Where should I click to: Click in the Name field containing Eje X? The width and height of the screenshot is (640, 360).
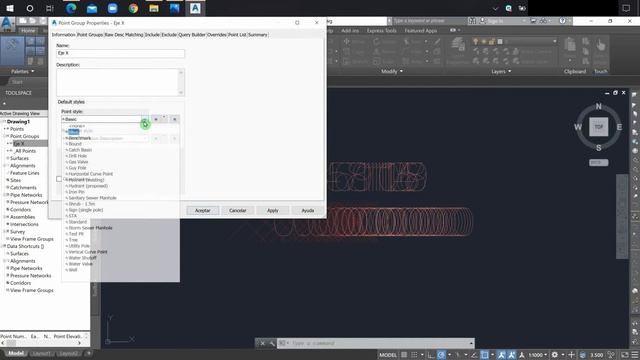click(120, 53)
